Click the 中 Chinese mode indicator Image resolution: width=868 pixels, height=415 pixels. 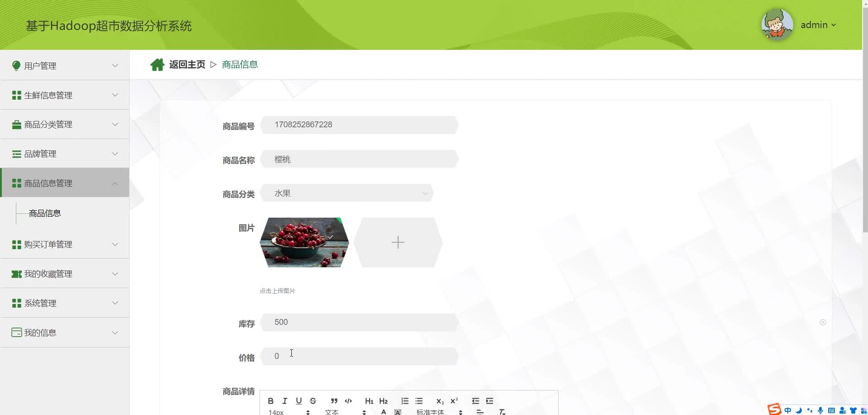788,410
